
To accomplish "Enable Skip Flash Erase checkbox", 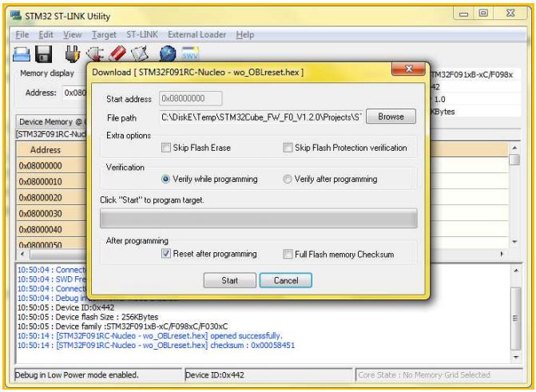I will point(166,148).
